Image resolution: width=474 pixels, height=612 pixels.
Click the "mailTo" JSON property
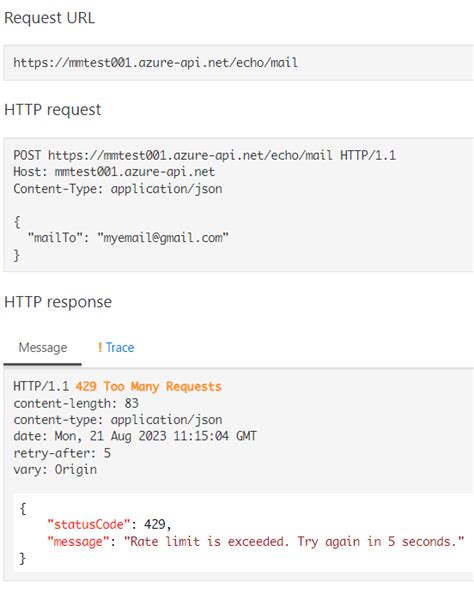58,237
